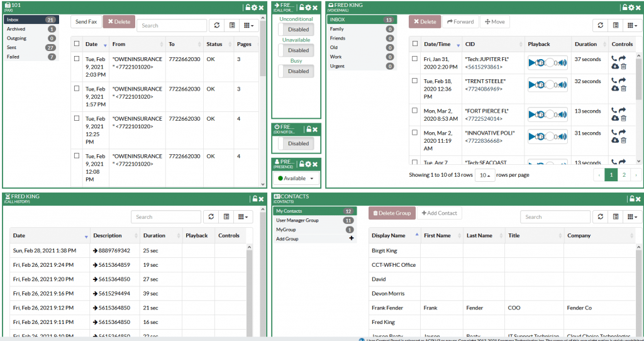The height and width of the screenshot is (341, 644).
Task: Toggle card view in the fax table toolbar
Action: click(231, 25)
